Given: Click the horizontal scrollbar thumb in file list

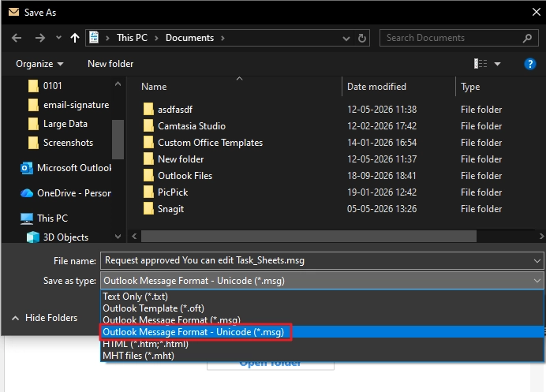Looking at the screenshot, I should 309,237.
